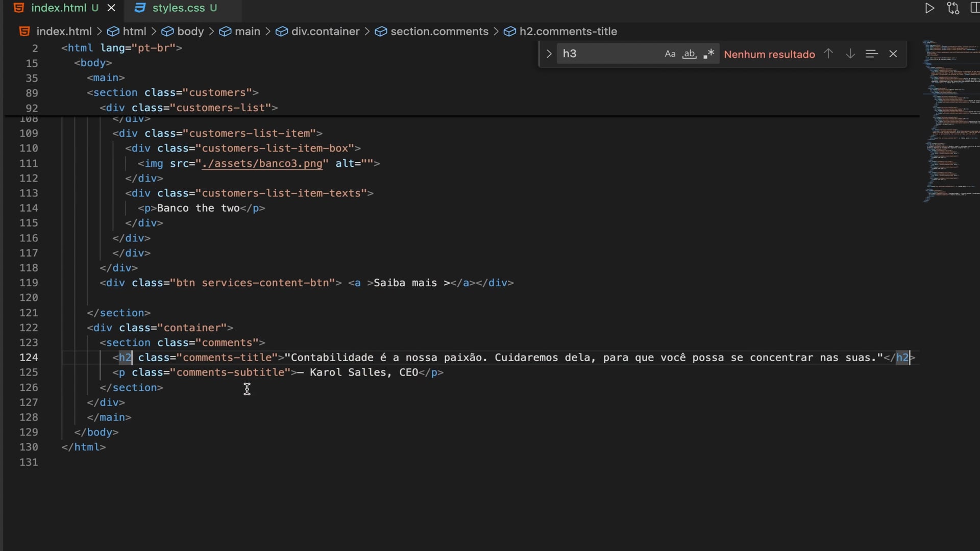Switch to the styles.css tab
980x551 pixels.
[179, 8]
